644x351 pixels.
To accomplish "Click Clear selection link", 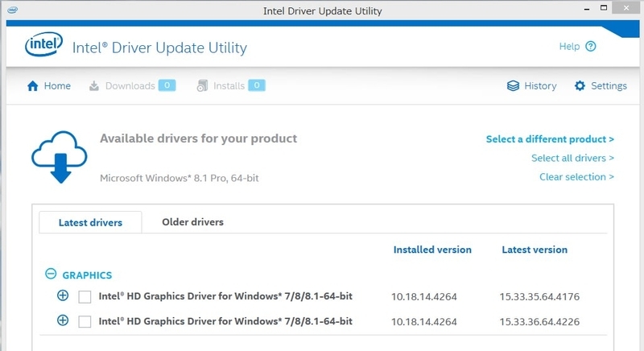I will (576, 177).
